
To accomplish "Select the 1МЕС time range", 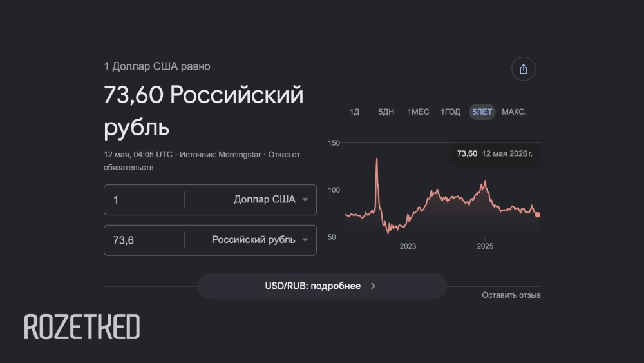I will coord(418,112).
